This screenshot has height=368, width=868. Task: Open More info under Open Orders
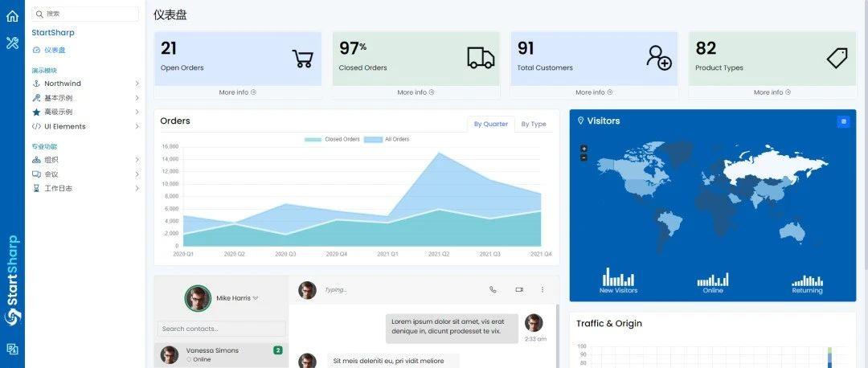click(x=237, y=92)
